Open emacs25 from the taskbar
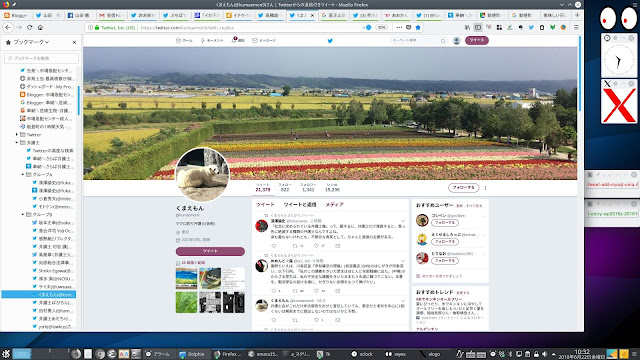The width and height of the screenshot is (640, 360). coord(263,354)
